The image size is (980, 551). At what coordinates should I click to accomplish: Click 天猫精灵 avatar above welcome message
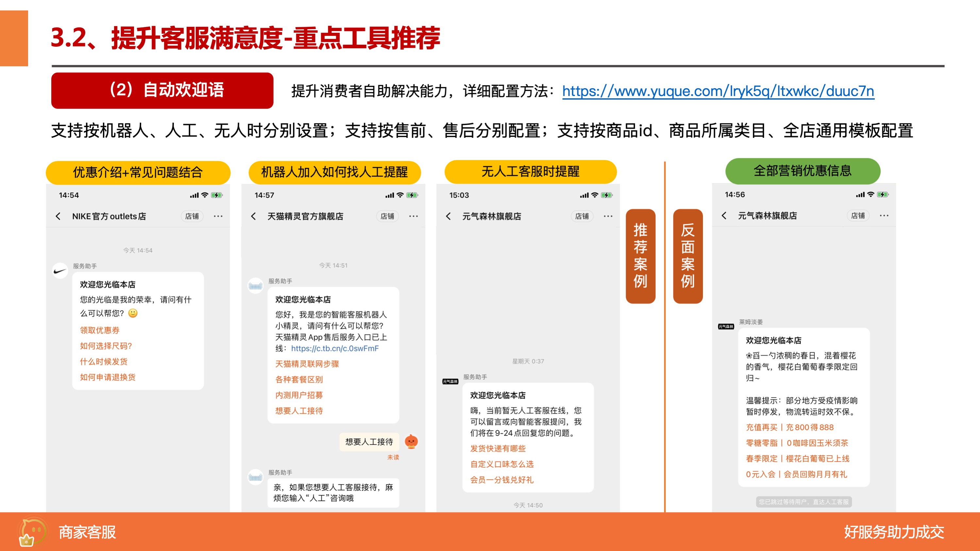point(256,286)
